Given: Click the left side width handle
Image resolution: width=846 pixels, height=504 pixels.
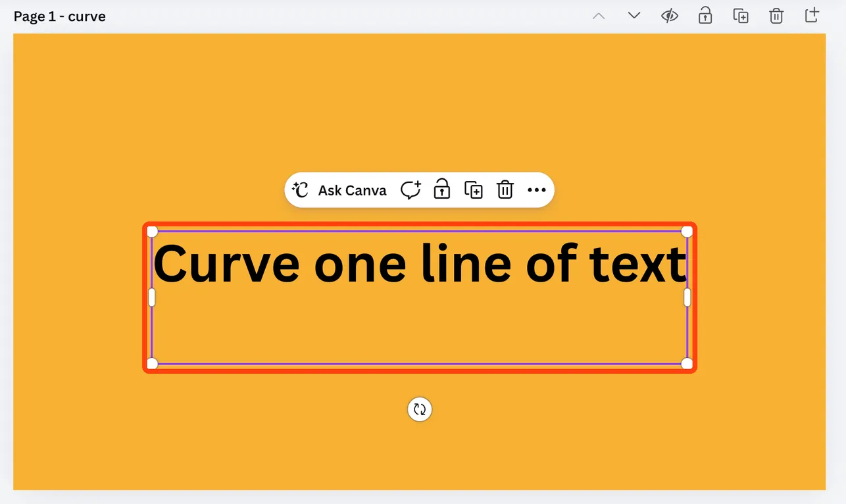Looking at the screenshot, I should click(x=152, y=297).
